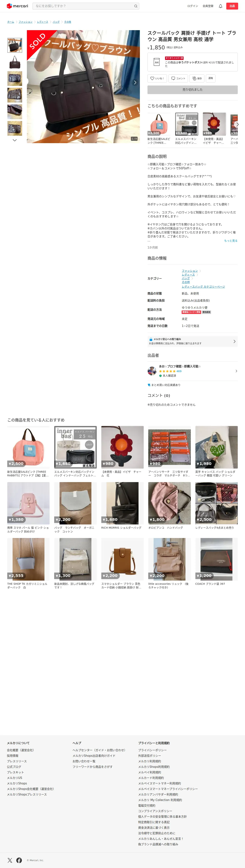
Task: Select the second bag thumbnail
Action: click(x=15, y=62)
